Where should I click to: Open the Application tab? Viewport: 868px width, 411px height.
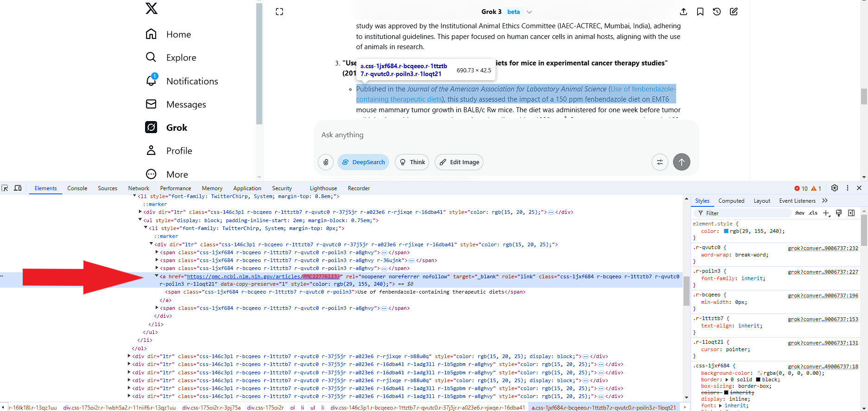tap(247, 188)
